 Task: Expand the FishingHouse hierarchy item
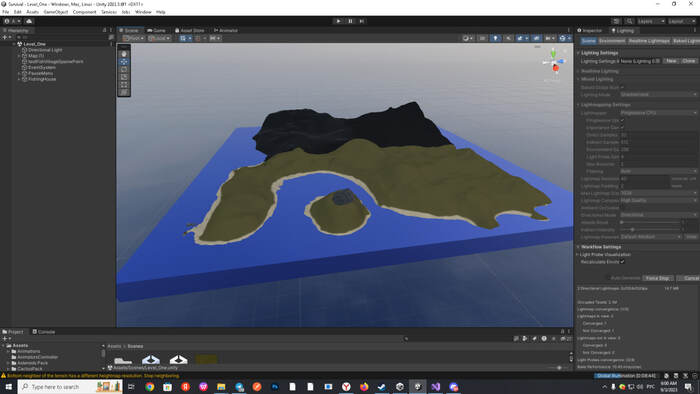coord(19,79)
